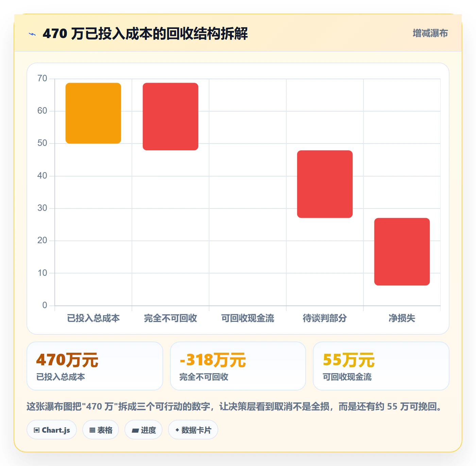Click the 10 tick on the y-axis
Screen dimensions: 476x466
[x=42, y=273]
